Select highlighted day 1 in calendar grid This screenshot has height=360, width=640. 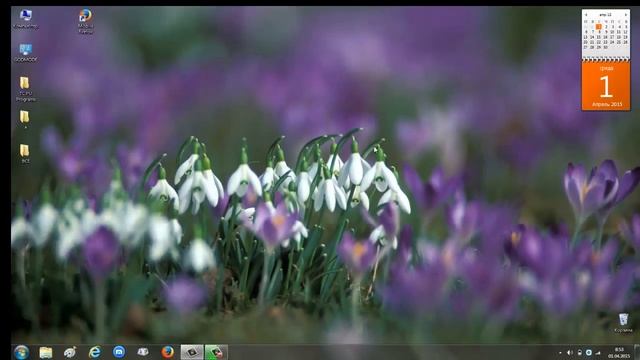click(599, 27)
